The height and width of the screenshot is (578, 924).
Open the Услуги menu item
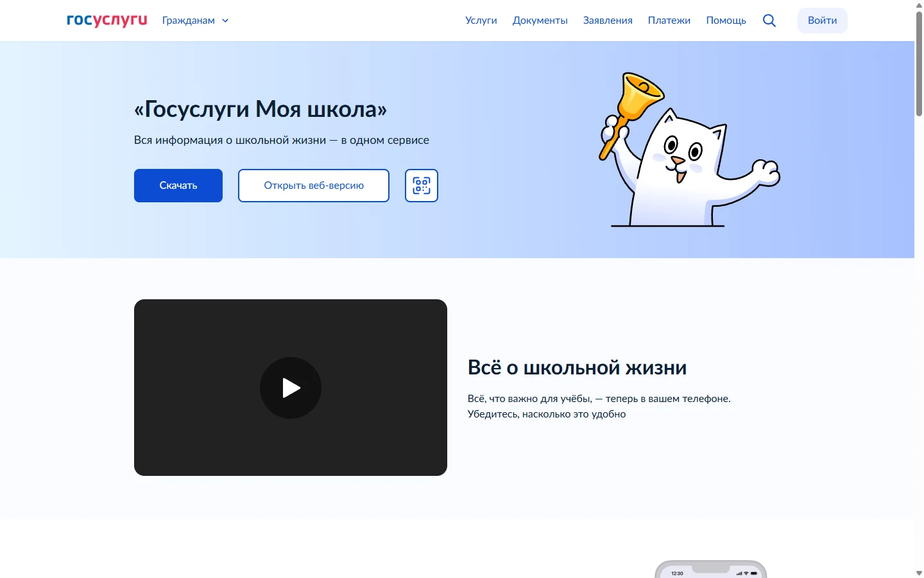[481, 21]
